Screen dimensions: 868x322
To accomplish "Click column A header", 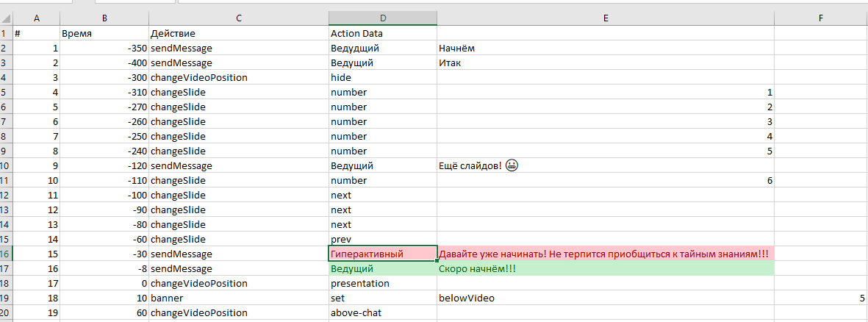I will tap(36, 18).
